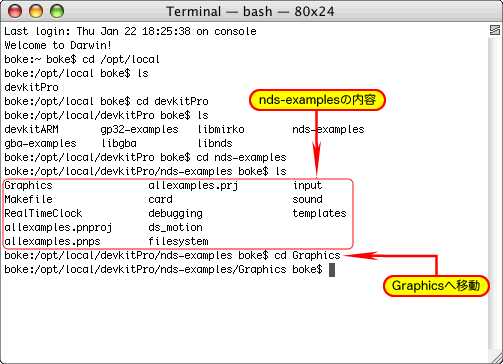The height and width of the screenshot is (364, 503).
Task: Click the green zoom window button
Action: tap(57, 11)
